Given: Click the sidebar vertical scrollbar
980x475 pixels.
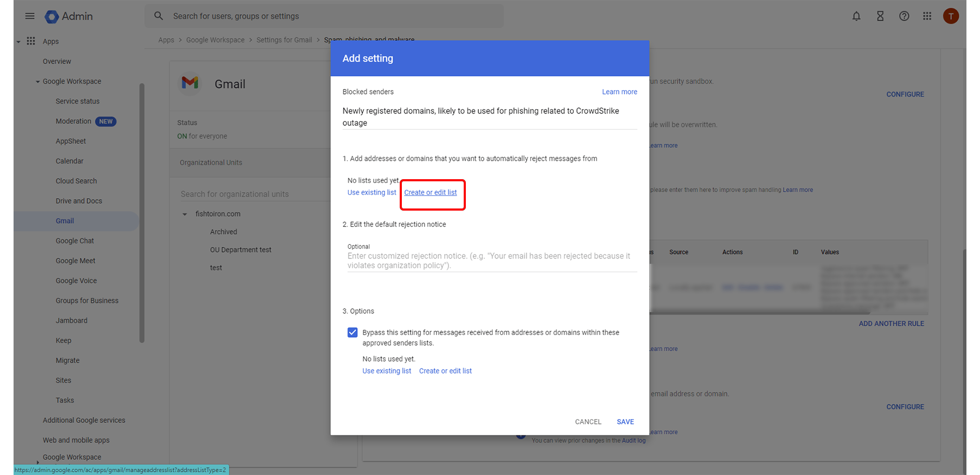Looking at the screenshot, I should (x=142, y=213).
